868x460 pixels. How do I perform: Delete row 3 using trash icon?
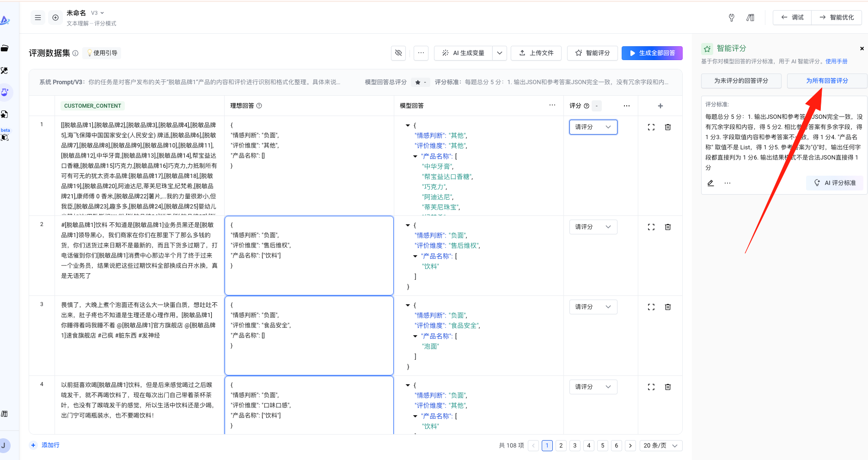[x=668, y=307]
